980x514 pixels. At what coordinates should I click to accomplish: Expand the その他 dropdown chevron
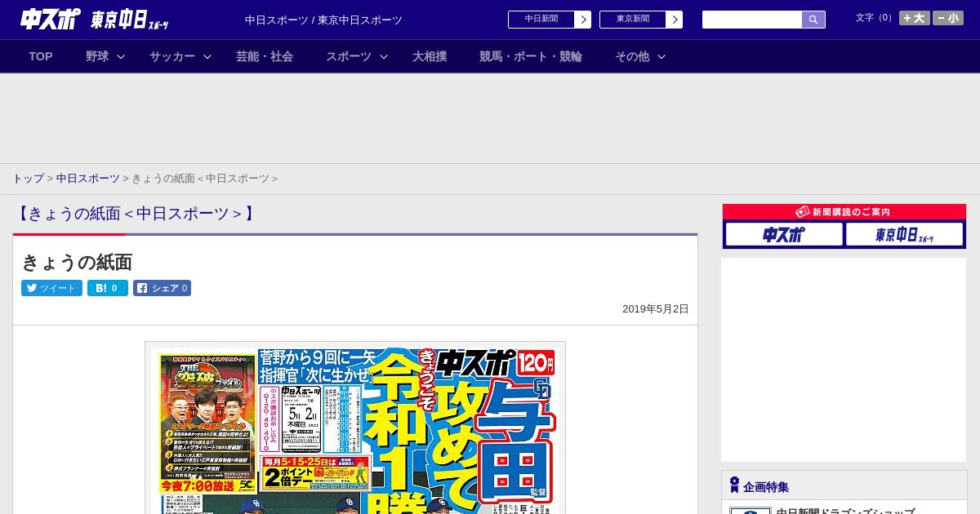click(661, 56)
